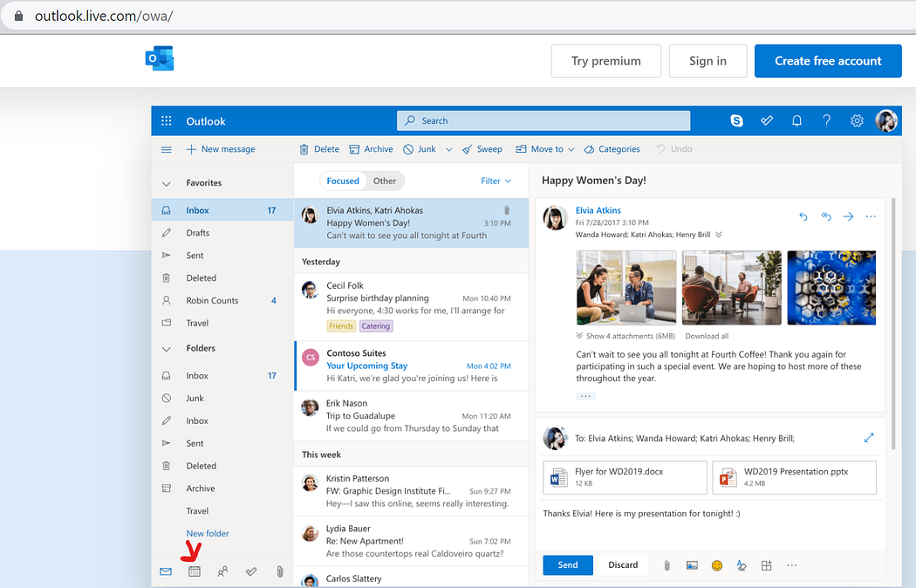The height and width of the screenshot is (588, 916).
Task: Select the Junk folder under Folders
Action: pyautogui.click(x=222, y=398)
